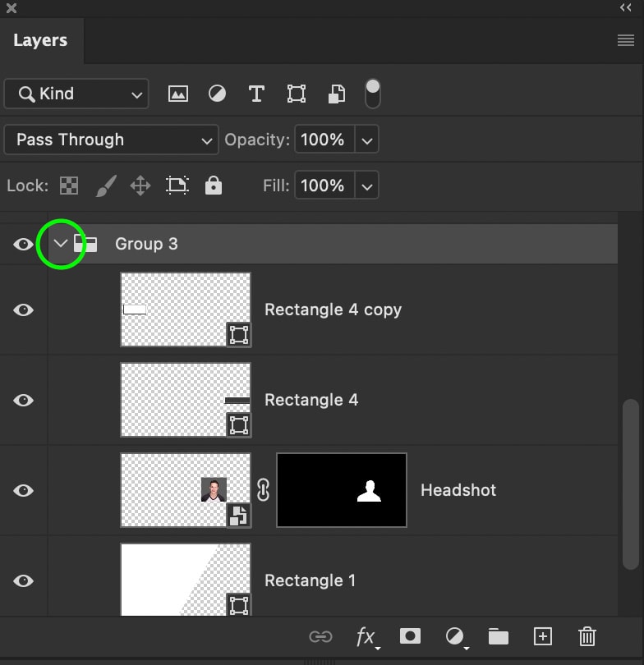Collapse panel with double-arrow icon

tap(626, 7)
